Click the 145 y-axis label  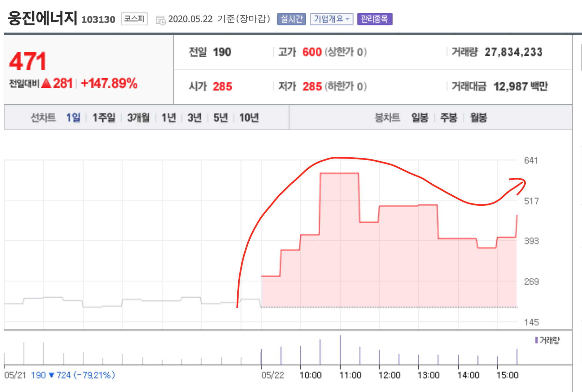tap(531, 322)
